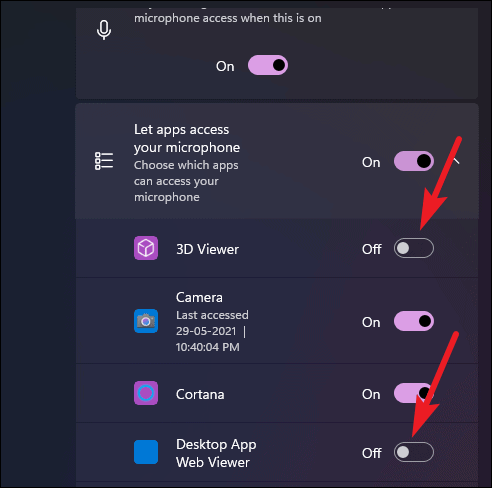492x488 pixels.
Task: Select the Camera app name
Action: pyautogui.click(x=199, y=297)
